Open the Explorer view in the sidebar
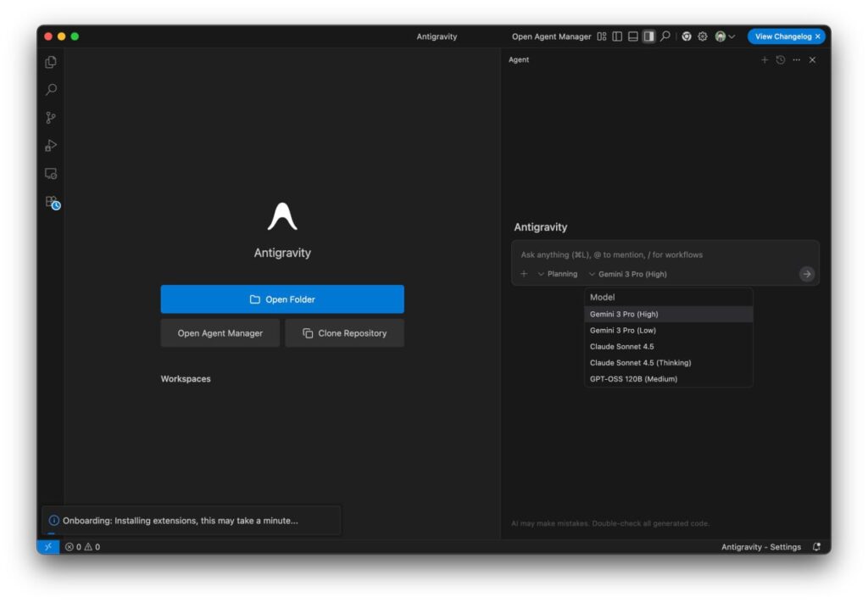Image resolution: width=868 pixels, height=603 pixels. click(x=50, y=62)
